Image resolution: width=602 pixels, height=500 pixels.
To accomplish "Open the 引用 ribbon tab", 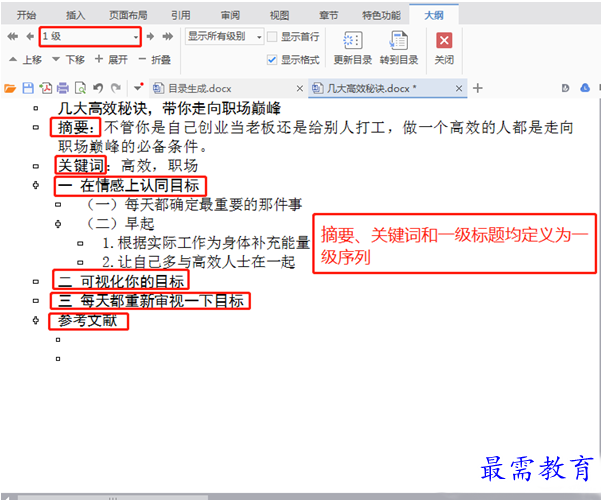I will point(181,15).
